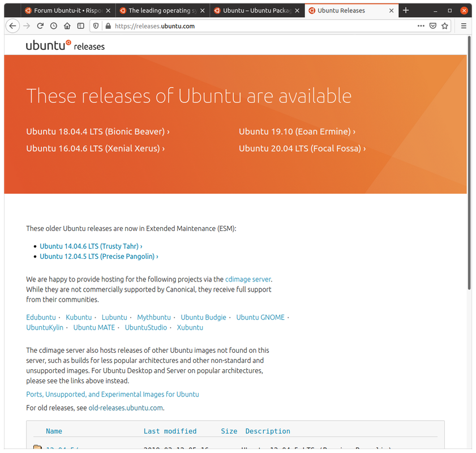Open the UbuntuStudio link
Viewport: 476px width, 453px height.
(146, 328)
